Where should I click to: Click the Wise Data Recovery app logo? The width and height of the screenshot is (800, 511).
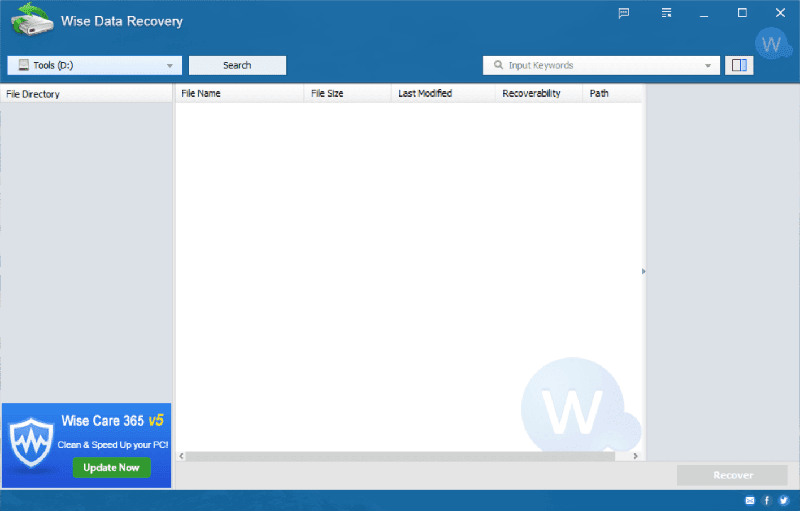pyautogui.click(x=32, y=20)
